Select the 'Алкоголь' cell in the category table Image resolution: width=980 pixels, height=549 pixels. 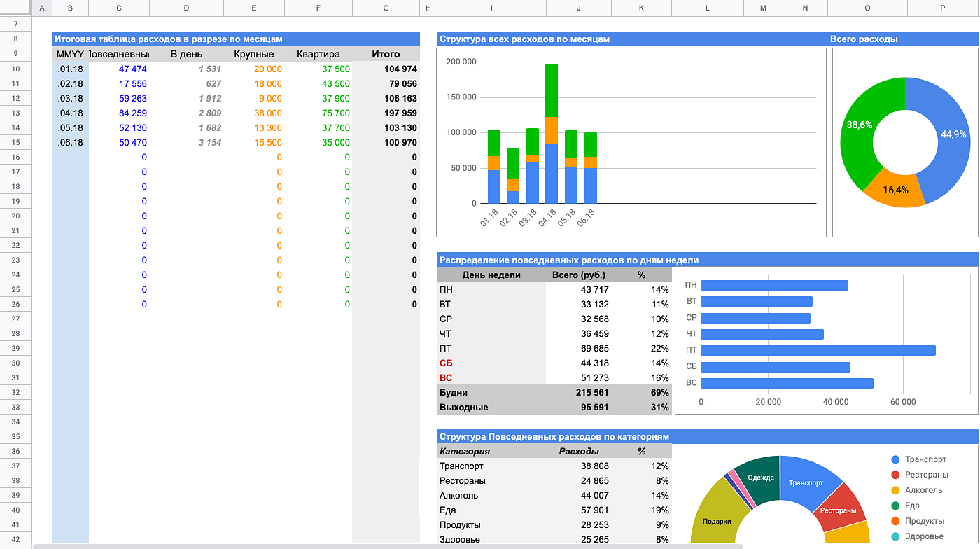491,495
